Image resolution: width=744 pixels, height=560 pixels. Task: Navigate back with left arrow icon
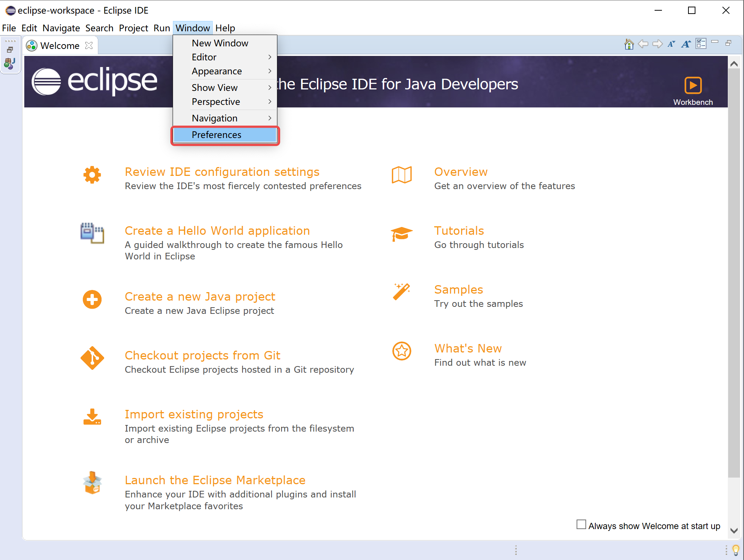(x=643, y=44)
